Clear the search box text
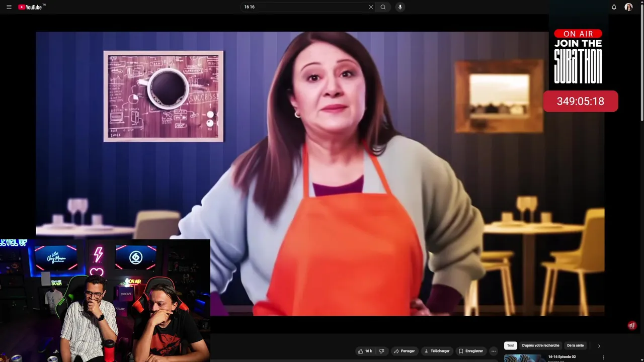The width and height of the screenshot is (644, 362). point(371,7)
